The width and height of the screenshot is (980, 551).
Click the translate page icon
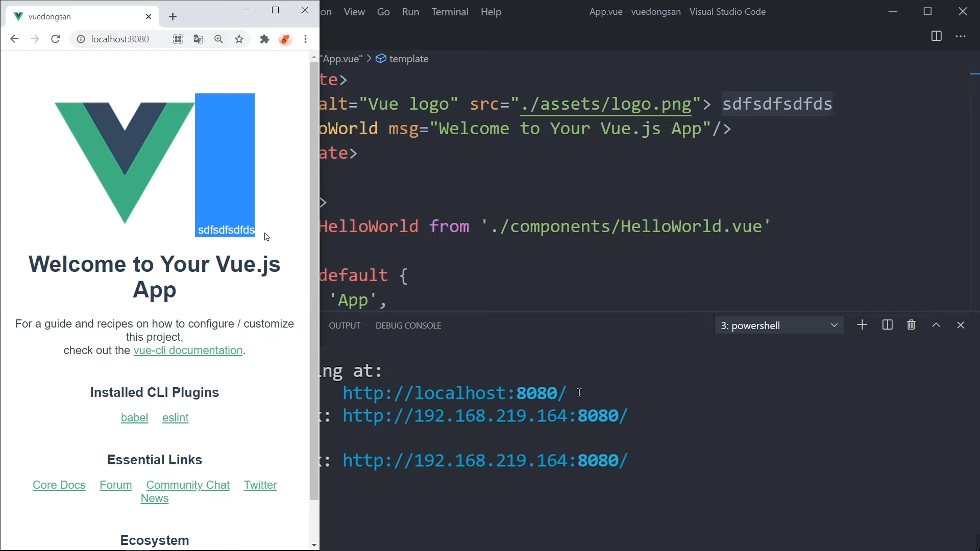pos(199,39)
